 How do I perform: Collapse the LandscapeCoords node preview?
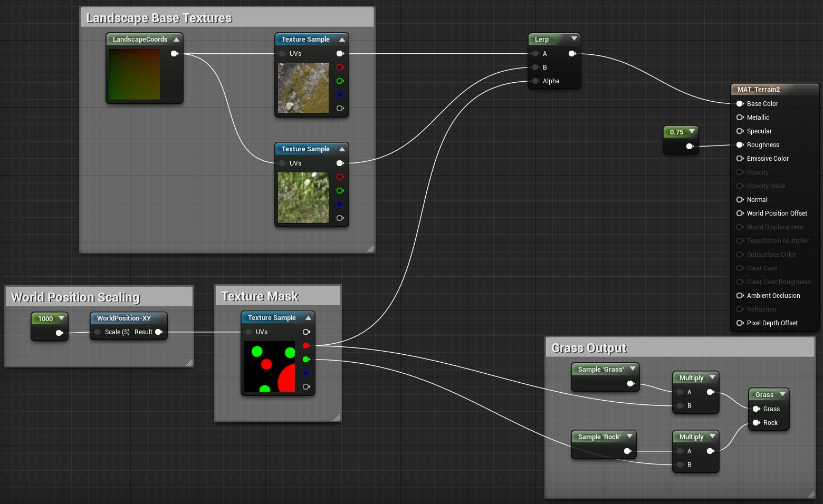coord(176,40)
